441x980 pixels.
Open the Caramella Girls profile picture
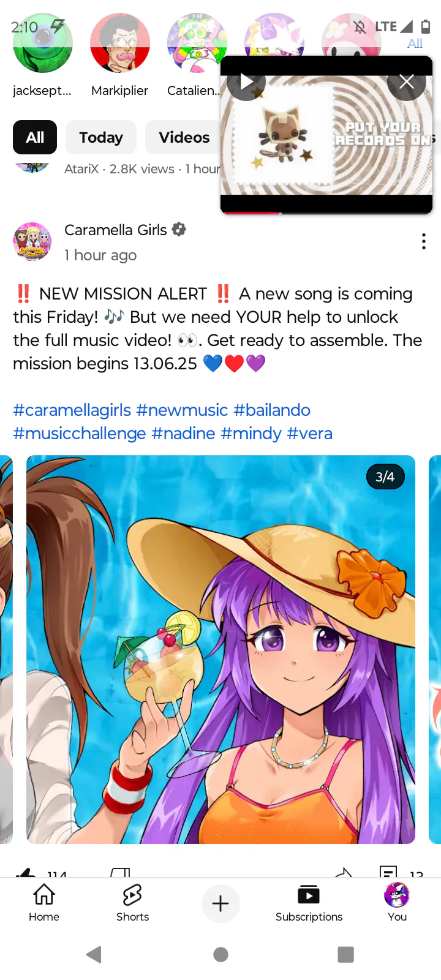click(x=32, y=241)
